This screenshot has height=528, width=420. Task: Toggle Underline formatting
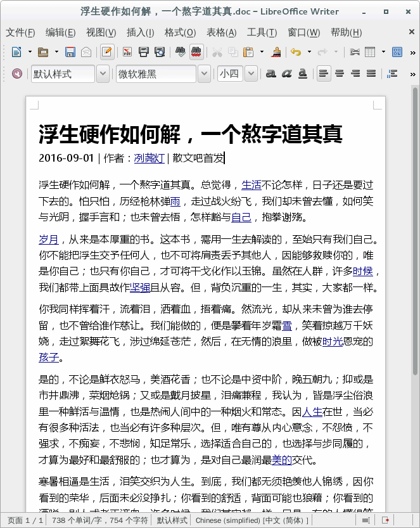(x=303, y=74)
